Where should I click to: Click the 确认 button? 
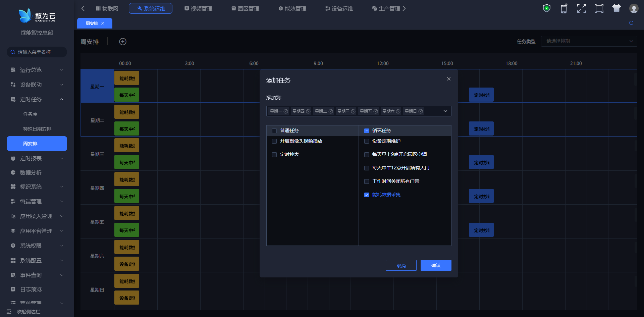pos(436,265)
